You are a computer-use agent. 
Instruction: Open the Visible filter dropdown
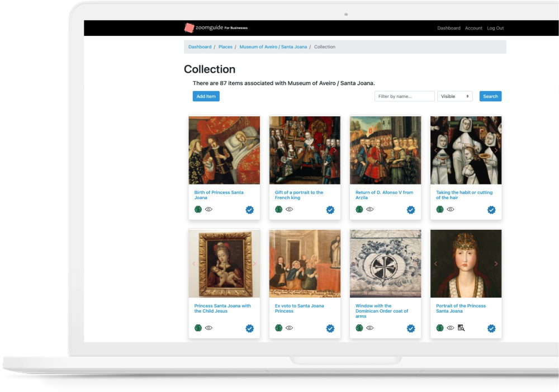pos(455,96)
